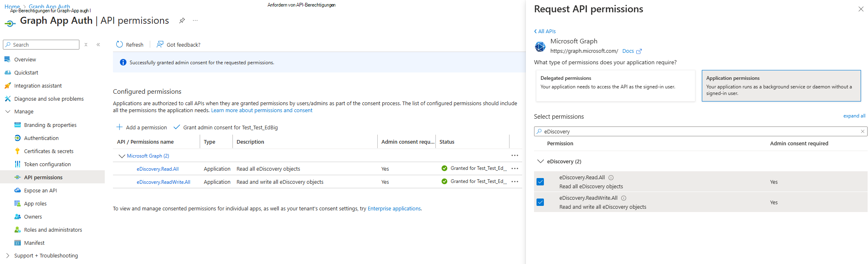Click Granted status for eDiscovery.Read.All row
This screenshot has width=868, height=264.
click(474, 168)
